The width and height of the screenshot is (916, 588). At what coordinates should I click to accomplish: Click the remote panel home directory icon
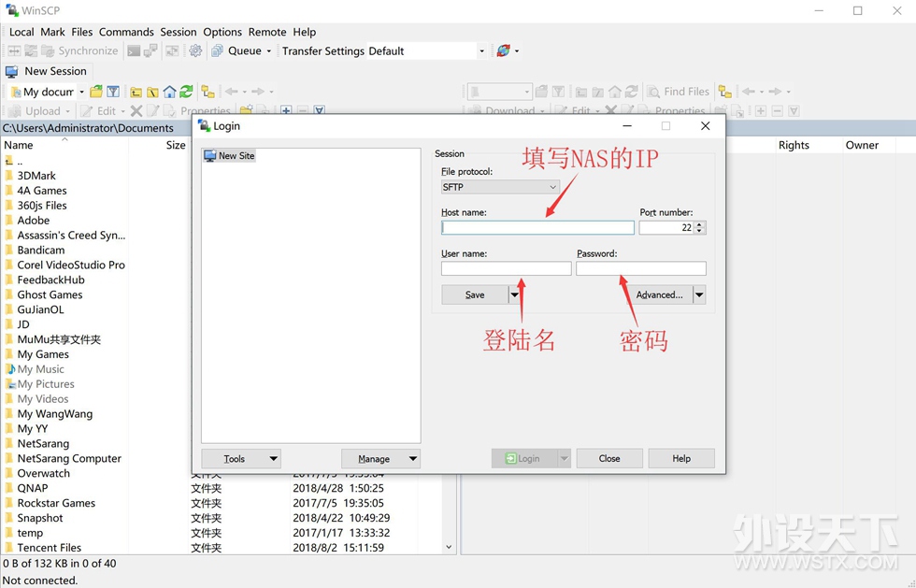click(615, 92)
